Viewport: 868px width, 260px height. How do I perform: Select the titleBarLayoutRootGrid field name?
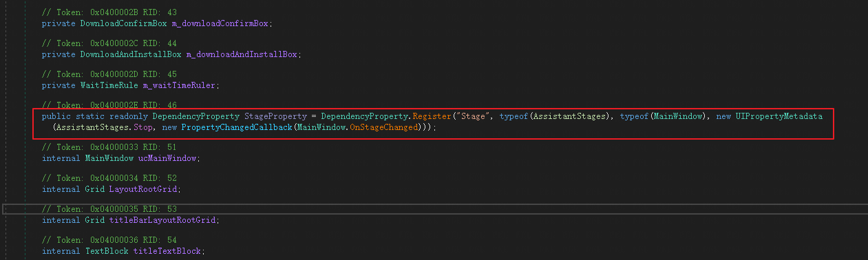[x=163, y=220]
